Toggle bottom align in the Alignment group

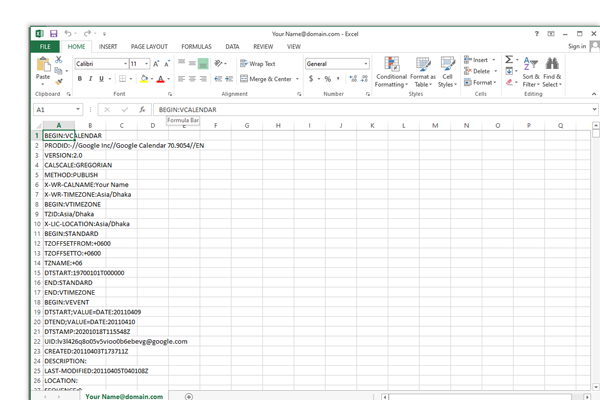[203, 64]
